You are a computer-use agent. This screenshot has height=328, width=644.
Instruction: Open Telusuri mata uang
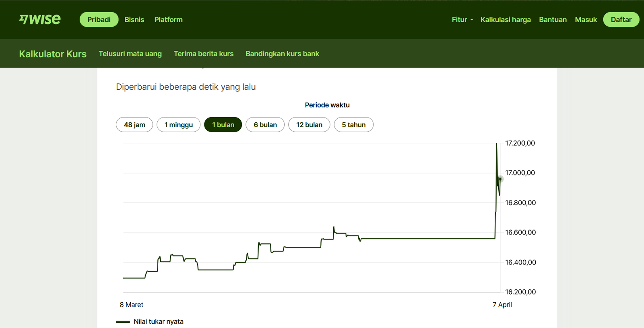[130, 54]
